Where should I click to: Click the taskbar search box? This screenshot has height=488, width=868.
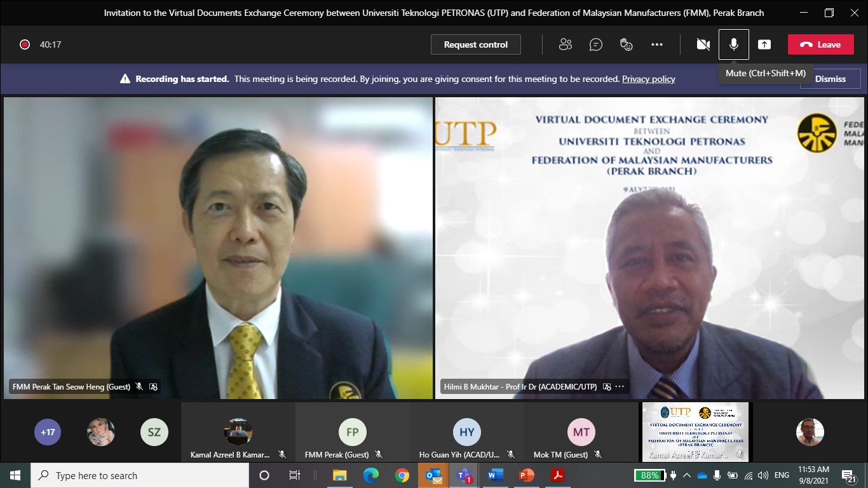pyautogui.click(x=140, y=475)
